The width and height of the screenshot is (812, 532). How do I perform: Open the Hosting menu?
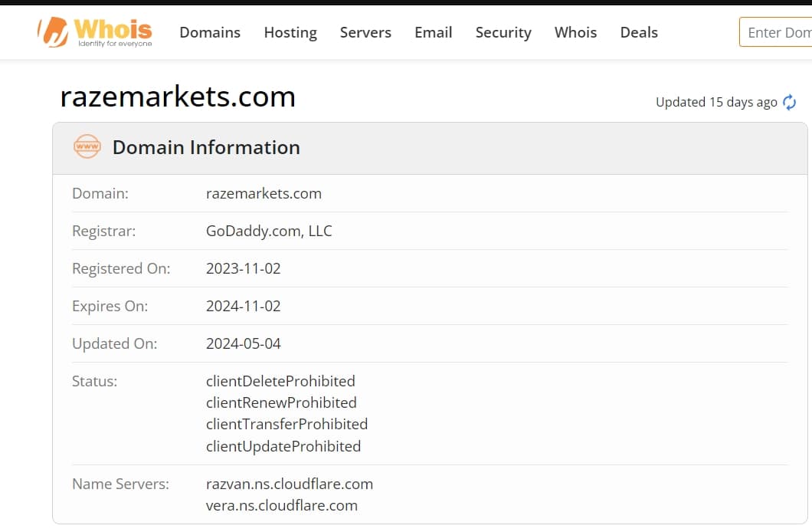tap(290, 32)
